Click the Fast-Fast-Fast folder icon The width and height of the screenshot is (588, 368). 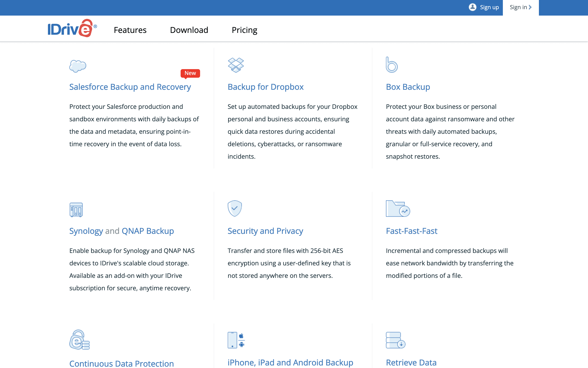(398, 209)
